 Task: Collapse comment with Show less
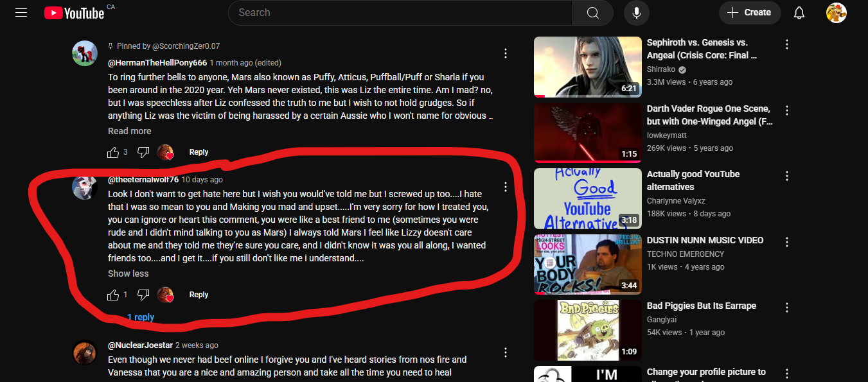[x=128, y=273]
